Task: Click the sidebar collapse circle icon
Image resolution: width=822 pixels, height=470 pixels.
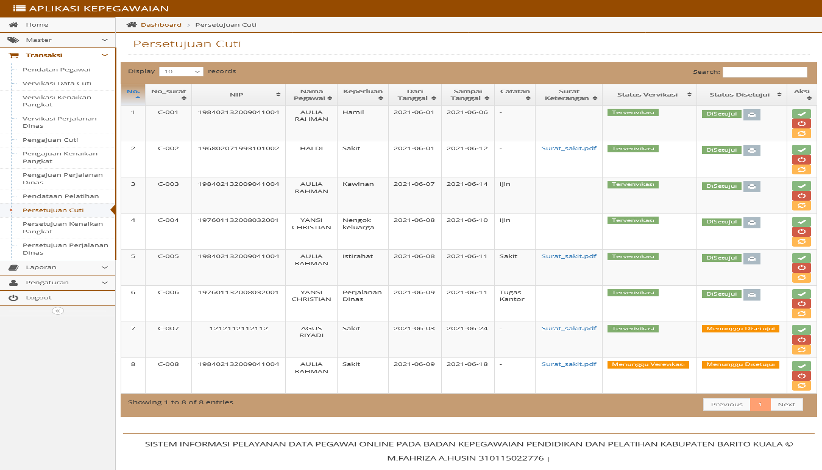Action: (58, 311)
